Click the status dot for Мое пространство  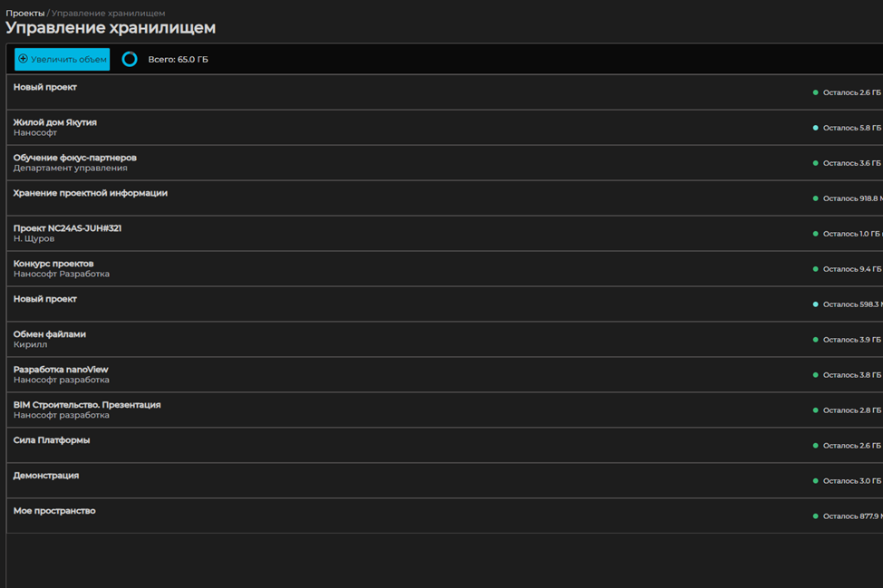[816, 516]
